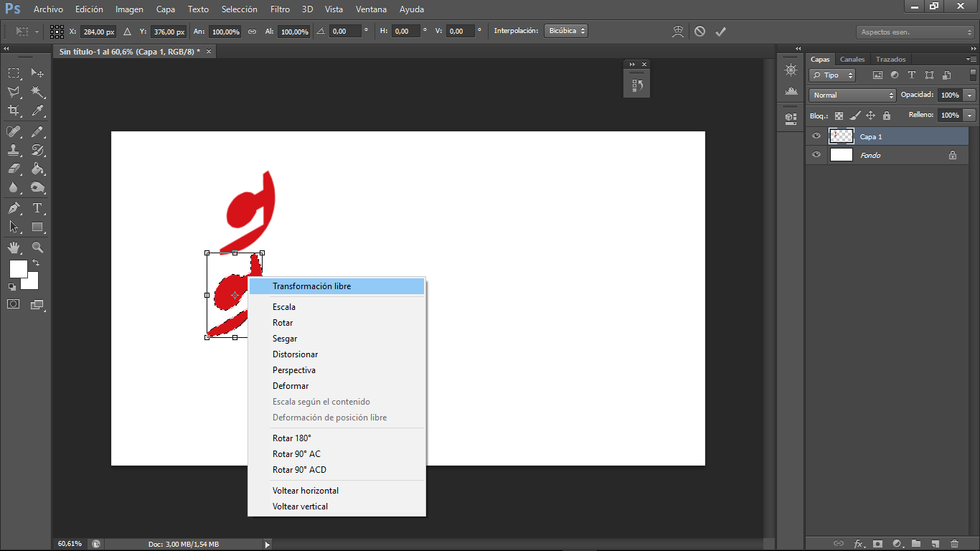Toggle link between width and height
This screenshot has width=980, height=551.
tap(252, 32)
